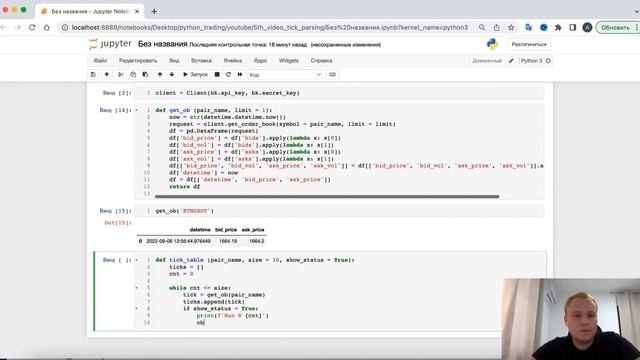Click the localhost address bar
Viewport: 640px width, 360px height.
tap(270, 27)
